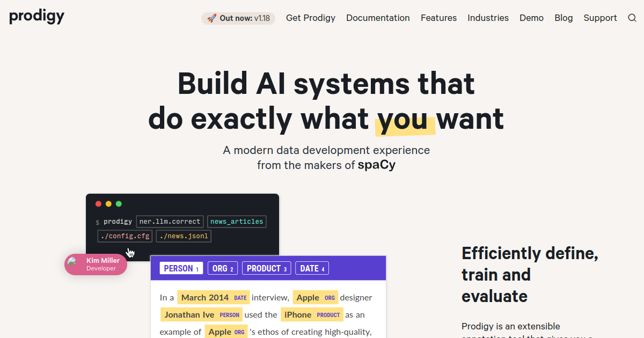This screenshot has width=644, height=338.
Task: Go to Get Prodigy page
Action: (311, 18)
